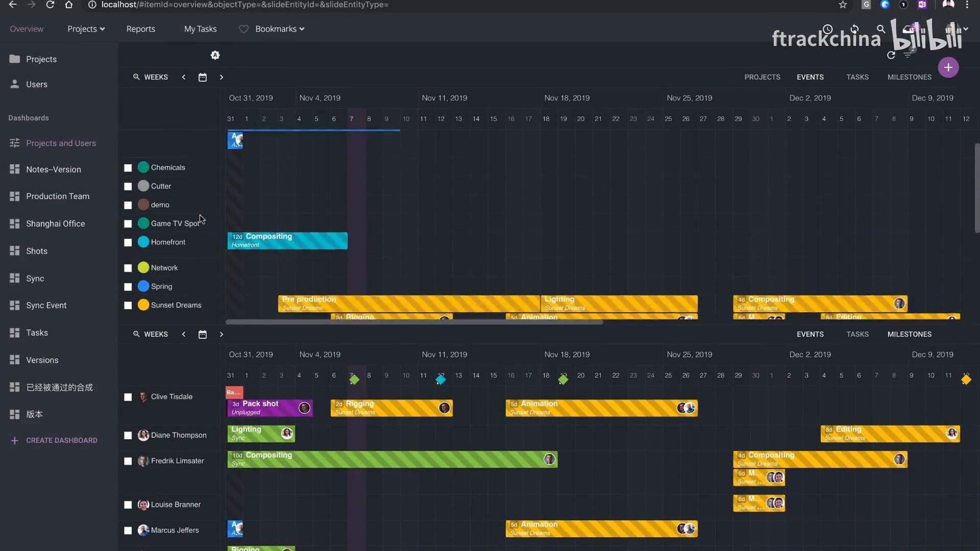This screenshot has height=551, width=980.
Task: Expand the Projects dropdown menu
Action: tap(86, 29)
